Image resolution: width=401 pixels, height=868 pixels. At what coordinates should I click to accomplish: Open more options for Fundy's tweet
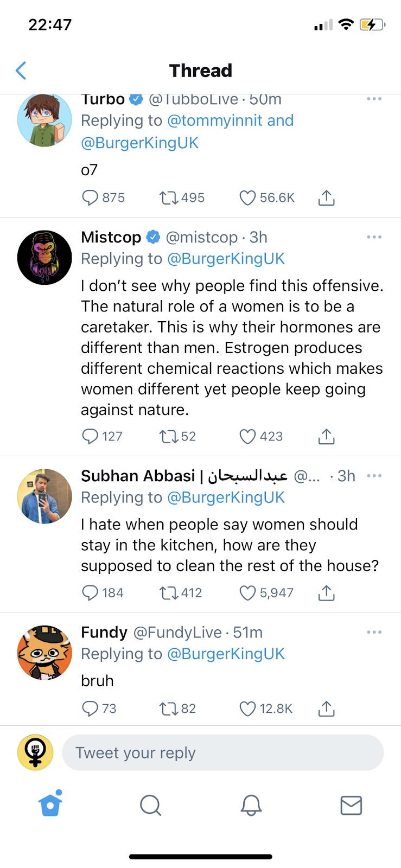pos(374,632)
